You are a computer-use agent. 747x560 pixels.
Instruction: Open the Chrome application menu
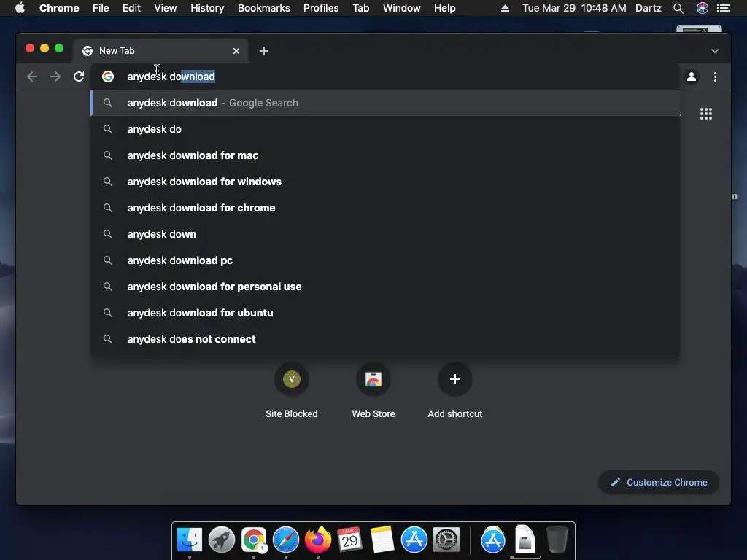pos(59,8)
